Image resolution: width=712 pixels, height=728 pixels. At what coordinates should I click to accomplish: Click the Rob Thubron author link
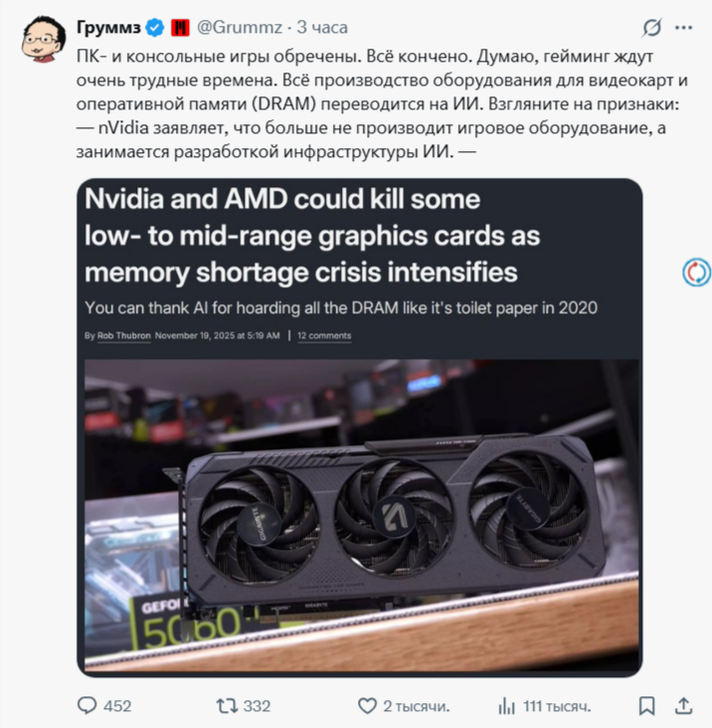tap(124, 336)
